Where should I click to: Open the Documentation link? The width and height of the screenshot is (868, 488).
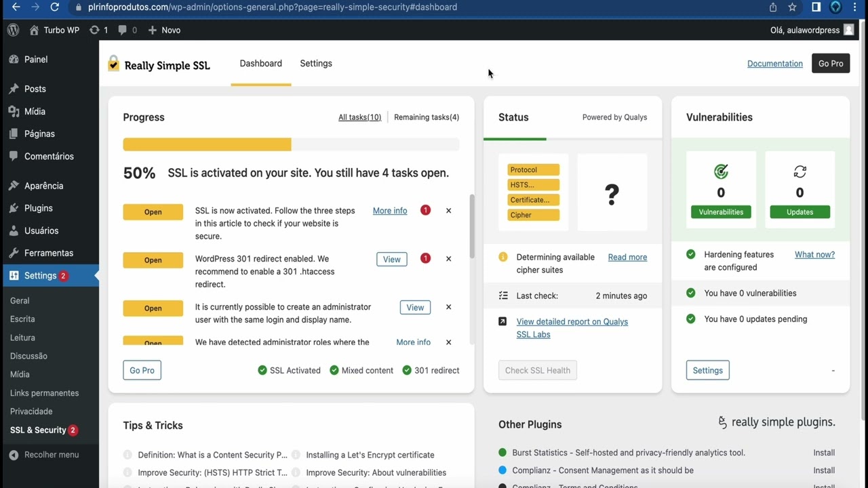tap(775, 64)
